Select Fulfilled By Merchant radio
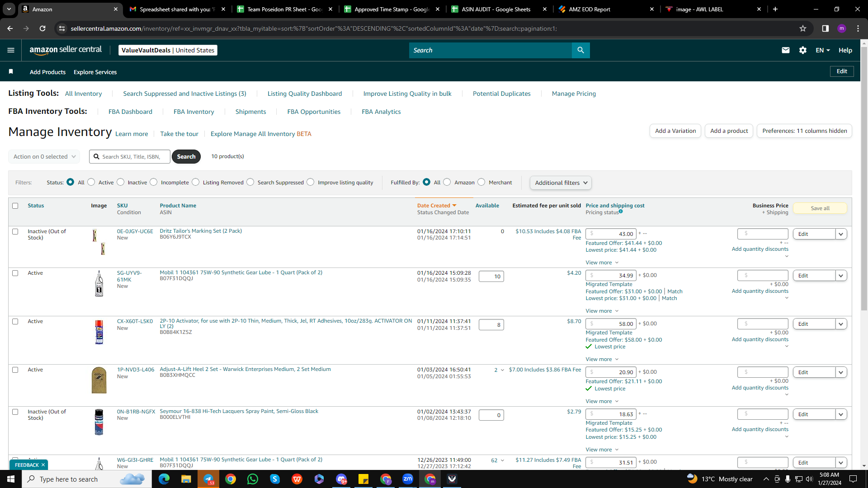This screenshot has width=868, height=488. [481, 182]
